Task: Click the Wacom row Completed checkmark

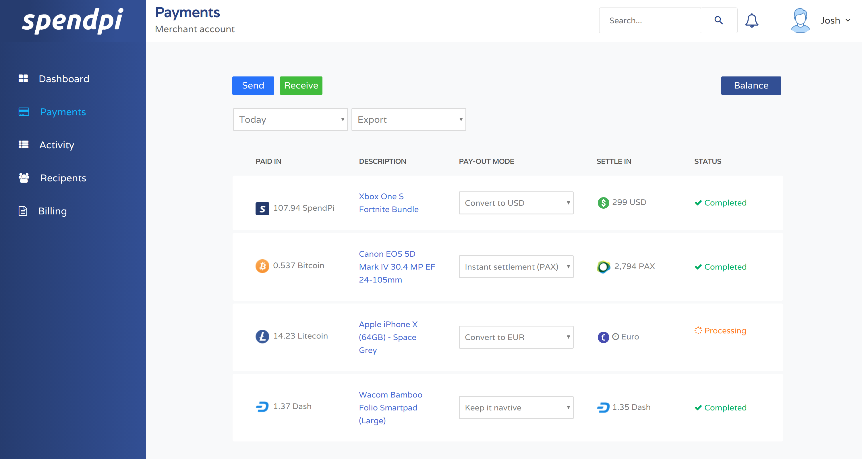Action: point(698,408)
